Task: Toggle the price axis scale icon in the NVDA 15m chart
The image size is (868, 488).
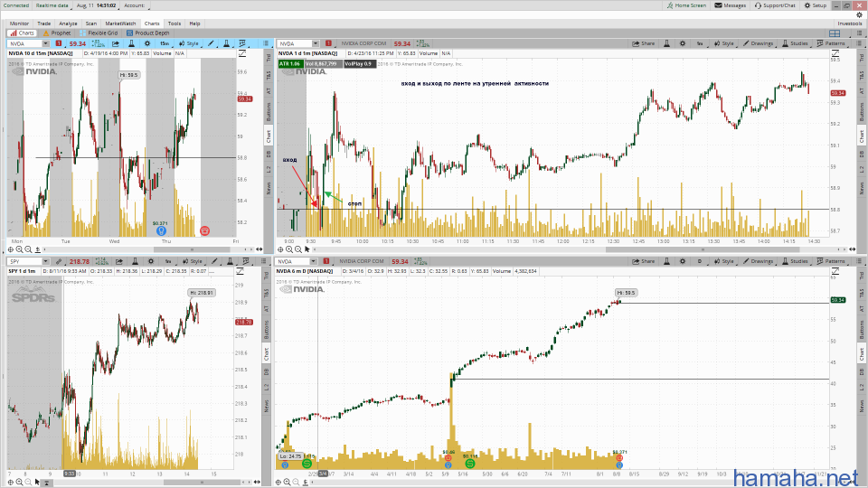Action: [x=242, y=53]
